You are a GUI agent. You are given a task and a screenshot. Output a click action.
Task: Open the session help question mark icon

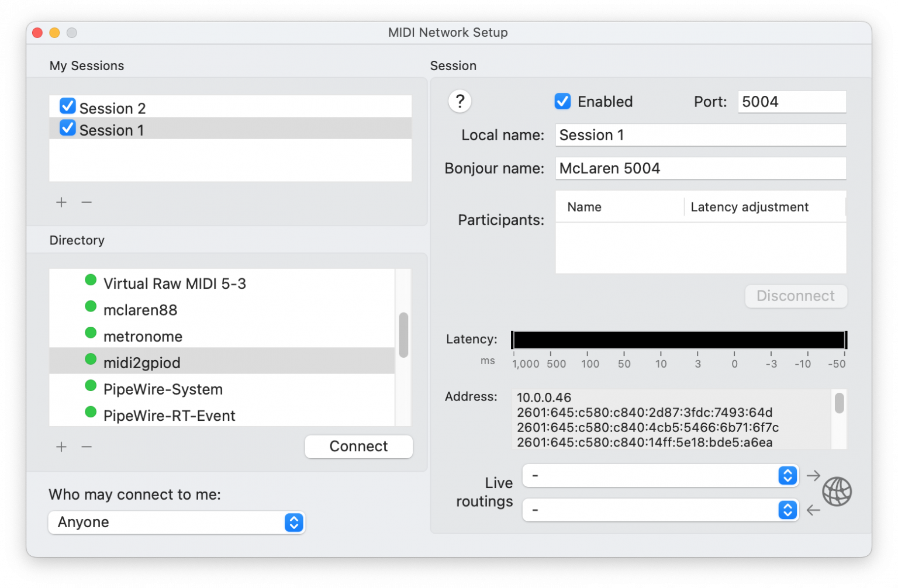point(460,101)
